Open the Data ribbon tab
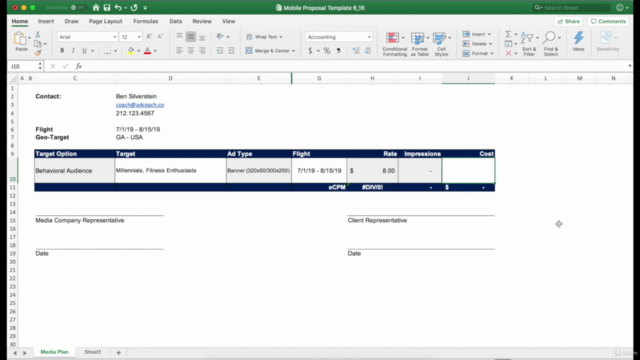640x360 pixels. pos(176,21)
